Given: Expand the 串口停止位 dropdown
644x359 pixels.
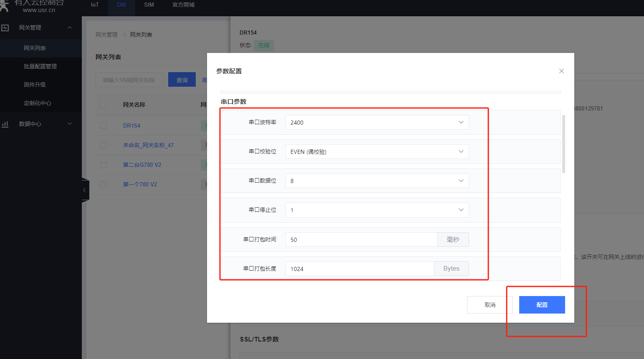Looking at the screenshot, I should pyautogui.click(x=376, y=210).
